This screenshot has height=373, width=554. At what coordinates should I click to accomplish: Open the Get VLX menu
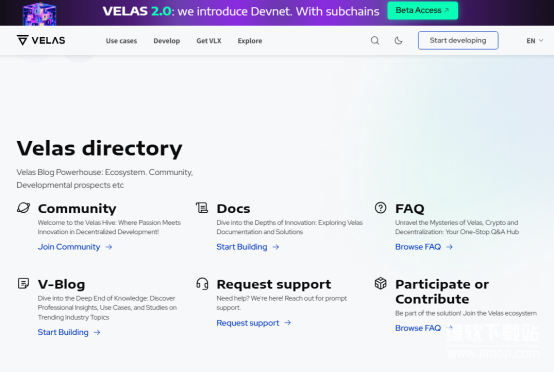[x=209, y=41]
